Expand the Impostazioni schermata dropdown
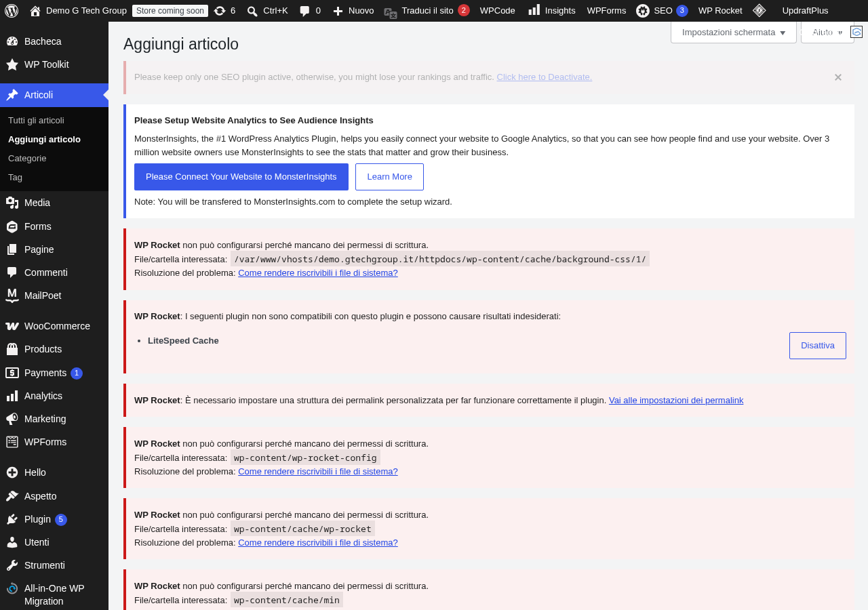 tap(734, 33)
